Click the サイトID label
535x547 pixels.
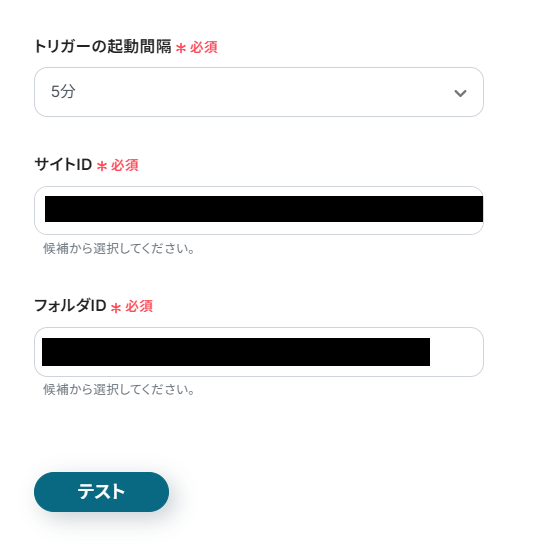click(x=63, y=164)
